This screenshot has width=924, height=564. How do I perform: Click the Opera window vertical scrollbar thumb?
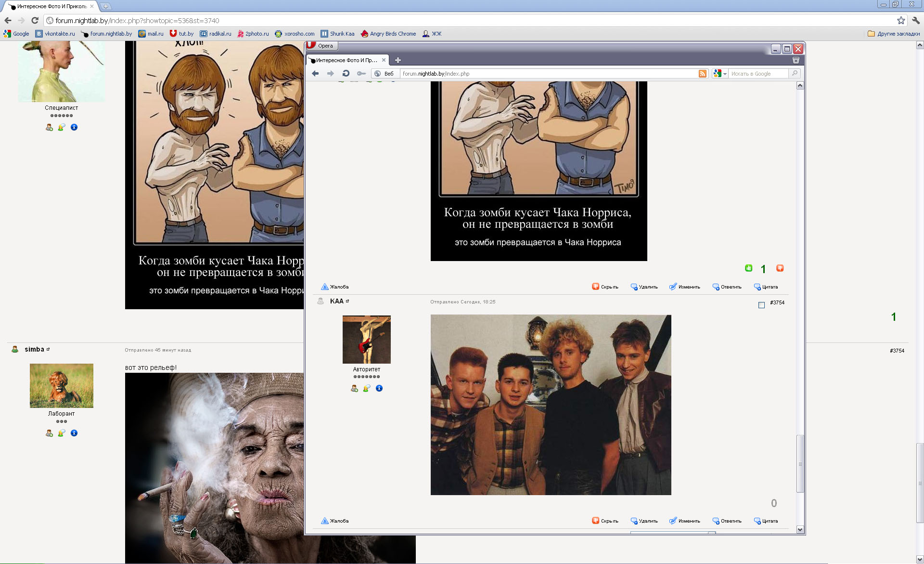click(x=800, y=463)
